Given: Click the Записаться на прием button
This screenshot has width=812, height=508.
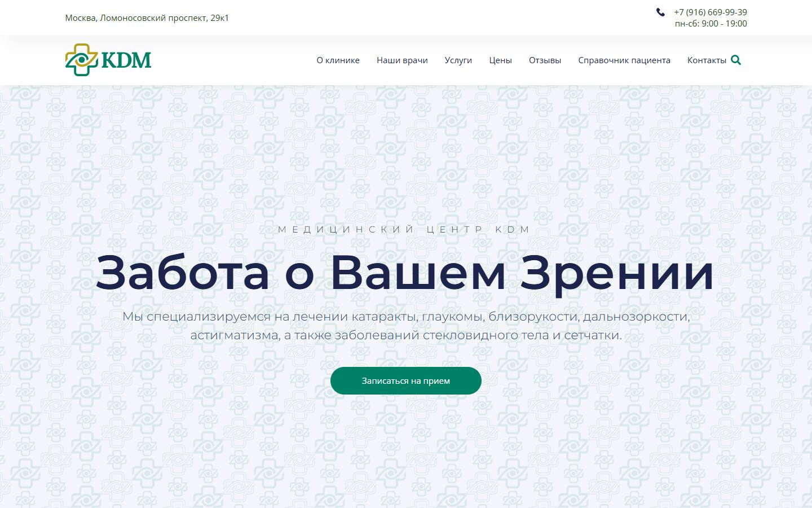Looking at the screenshot, I should click(x=406, y=380).
